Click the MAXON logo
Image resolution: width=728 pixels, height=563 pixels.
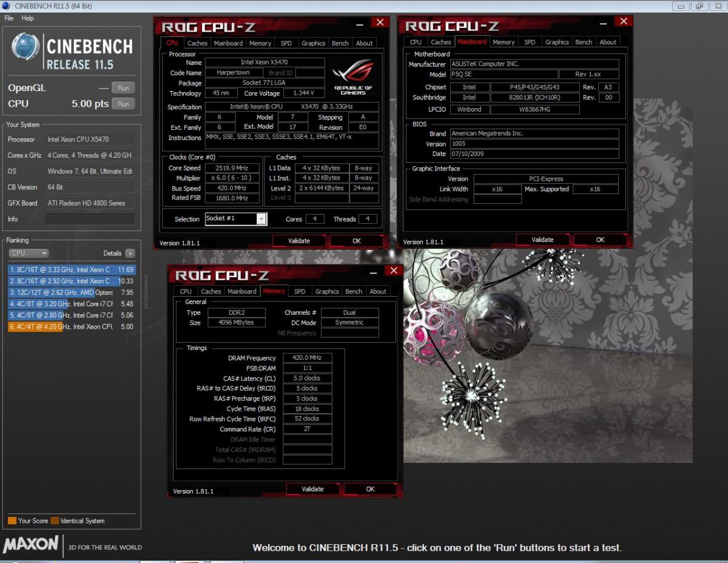click(x=31, y=544)
